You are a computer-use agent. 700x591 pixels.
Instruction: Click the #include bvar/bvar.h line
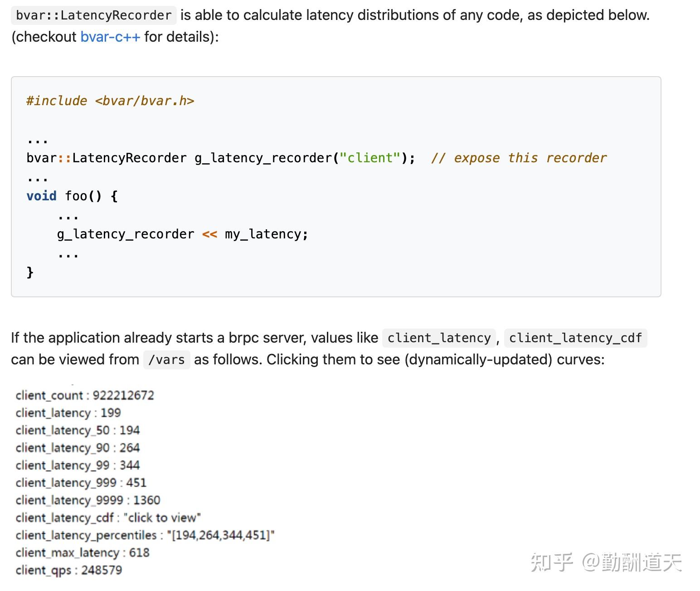[110, 101]
